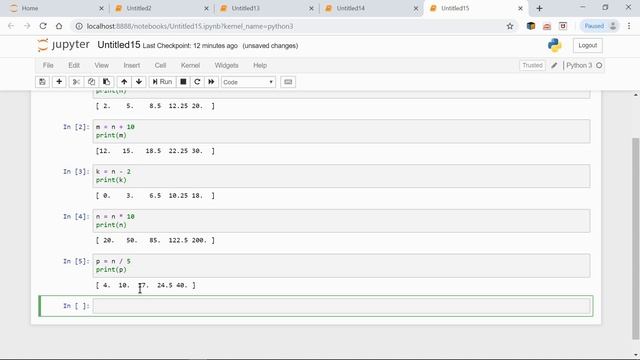Cut selected cells with scissors icon
This screenshot has height=360, width=640.
[76, 82]
